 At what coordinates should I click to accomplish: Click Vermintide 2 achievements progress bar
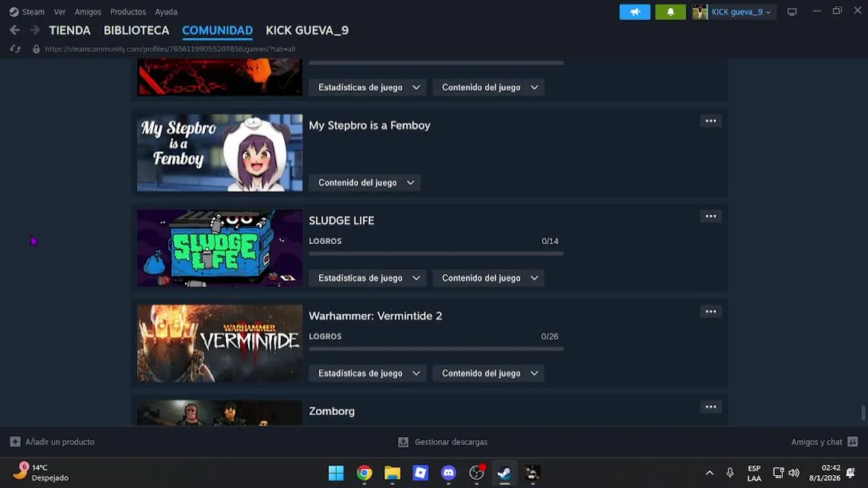tap(436, 349)
